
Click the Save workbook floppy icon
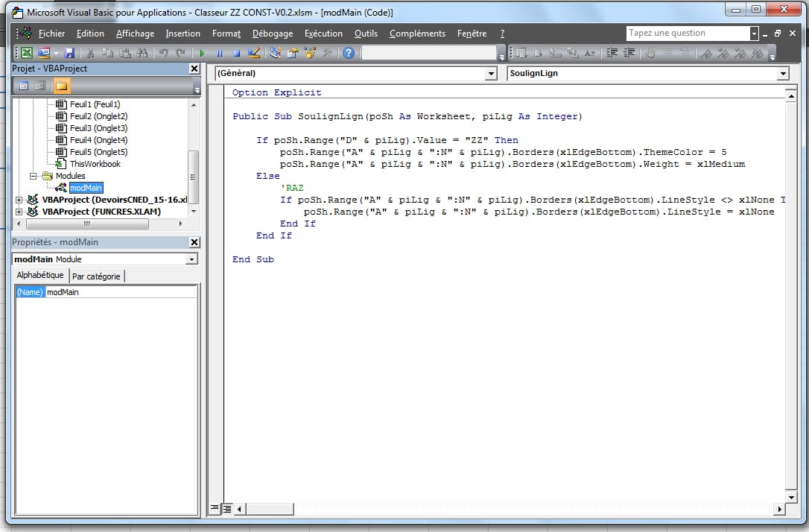pyautogui.click(x=69, y=53)
